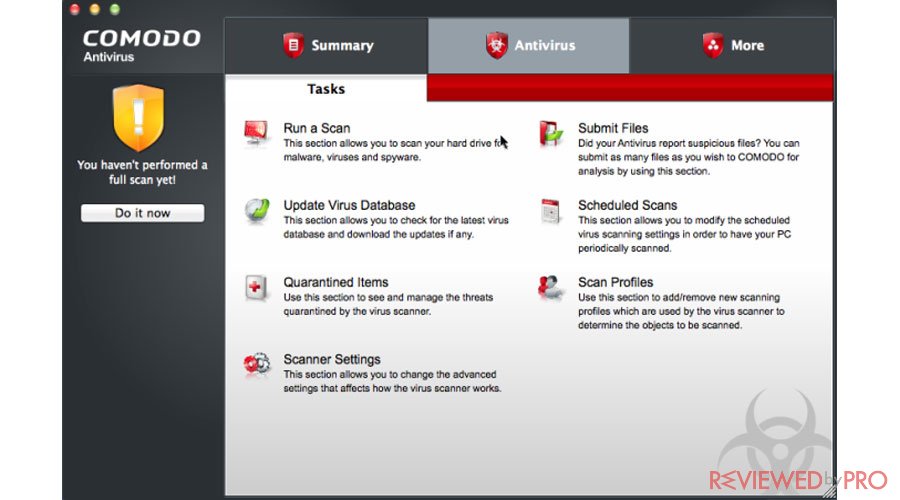Open the Scan Profiles people icon

550,287
